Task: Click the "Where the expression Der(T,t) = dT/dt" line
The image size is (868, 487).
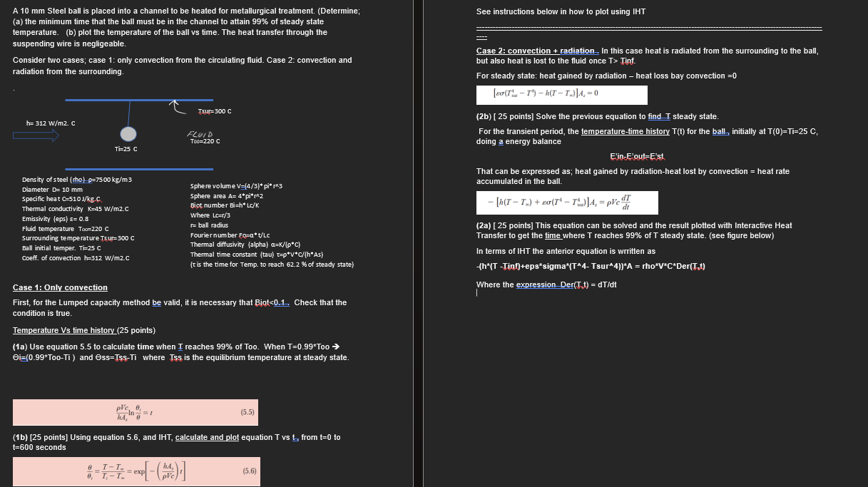Action: click(546, 284)
